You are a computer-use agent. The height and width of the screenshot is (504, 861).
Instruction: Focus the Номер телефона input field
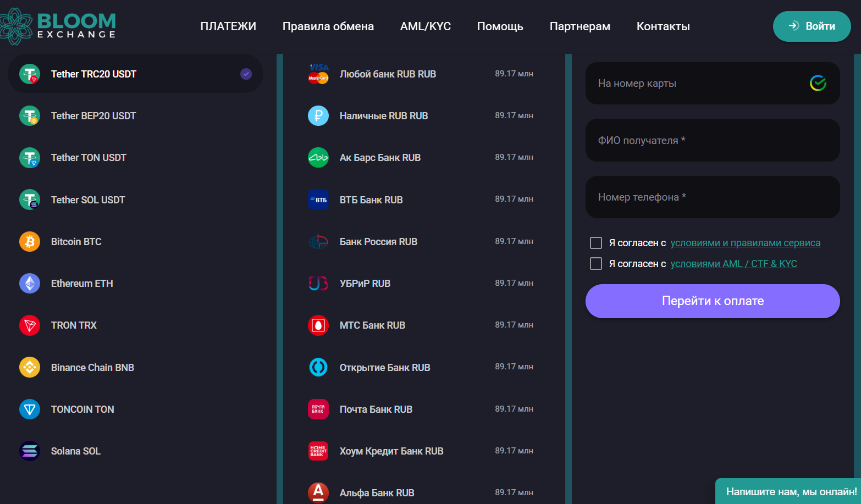point(713,197)
